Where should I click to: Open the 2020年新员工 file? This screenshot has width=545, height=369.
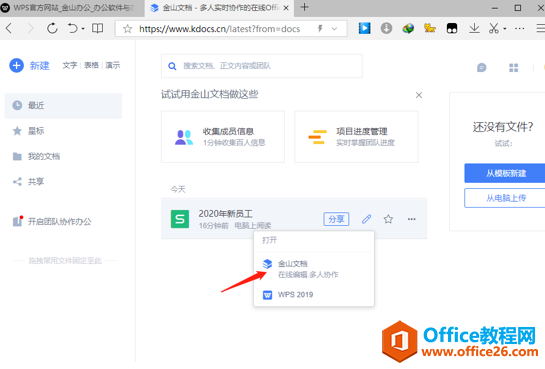tap(225, 213)
